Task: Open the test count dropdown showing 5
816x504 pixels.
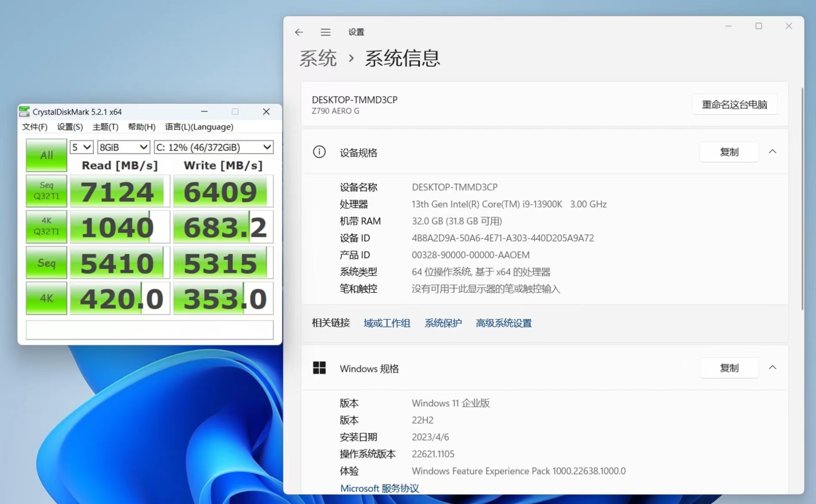Action: [x=82, y=147]
